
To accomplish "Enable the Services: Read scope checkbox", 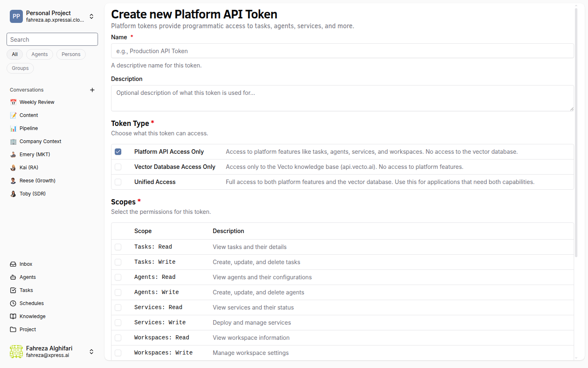I will pos(118,307).
